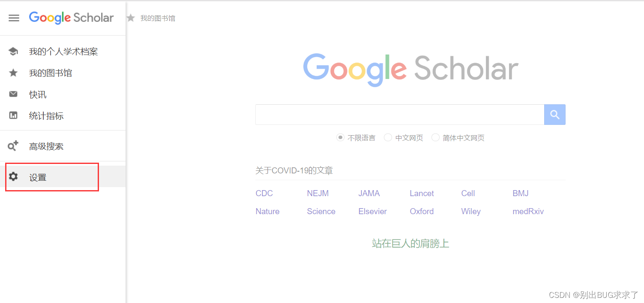This screenshot has width=644, height=303.
Task: Open 我的图书馆 link in the top header
Action: pos(158,18)
